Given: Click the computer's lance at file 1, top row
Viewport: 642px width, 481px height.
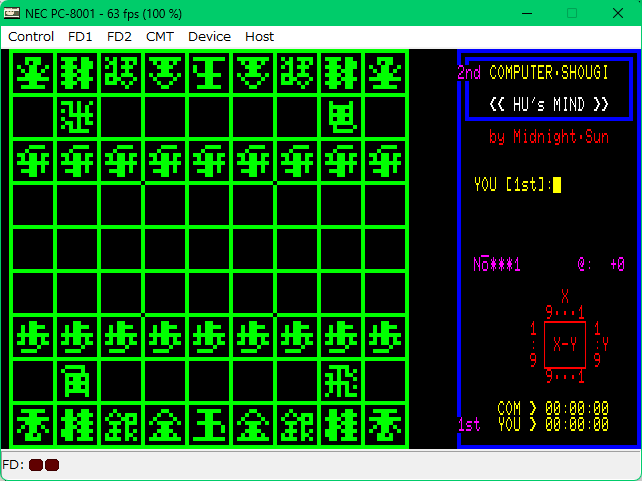Looking at the screenshot, I should (385, 73).
